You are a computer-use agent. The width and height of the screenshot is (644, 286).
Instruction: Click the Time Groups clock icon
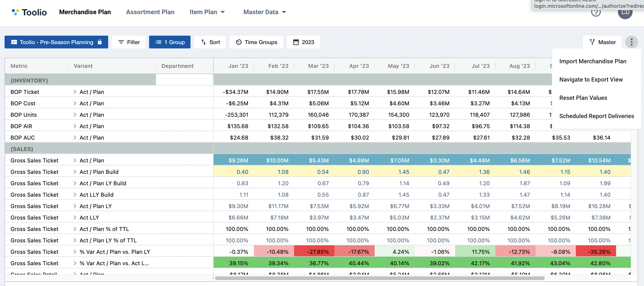pos(239,42)
